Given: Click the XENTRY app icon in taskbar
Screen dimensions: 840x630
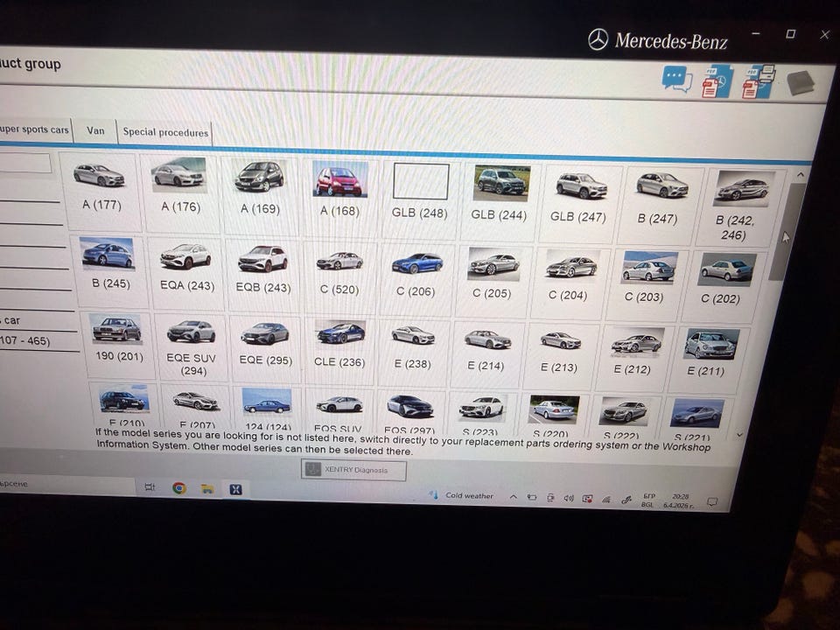Looking at the screenshot, I should 235,489.
